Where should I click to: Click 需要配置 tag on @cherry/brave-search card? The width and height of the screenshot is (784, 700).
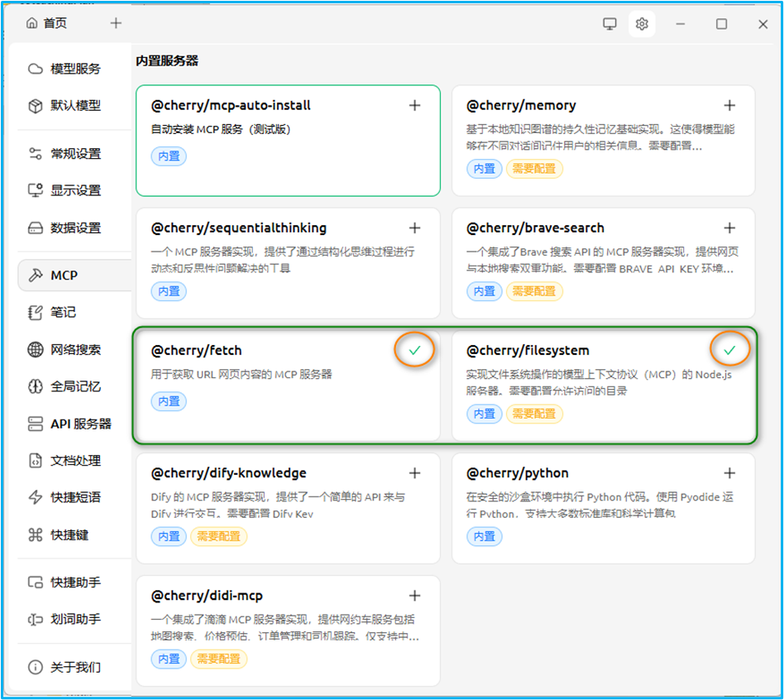pyautogui.click(x=534, y=291)
